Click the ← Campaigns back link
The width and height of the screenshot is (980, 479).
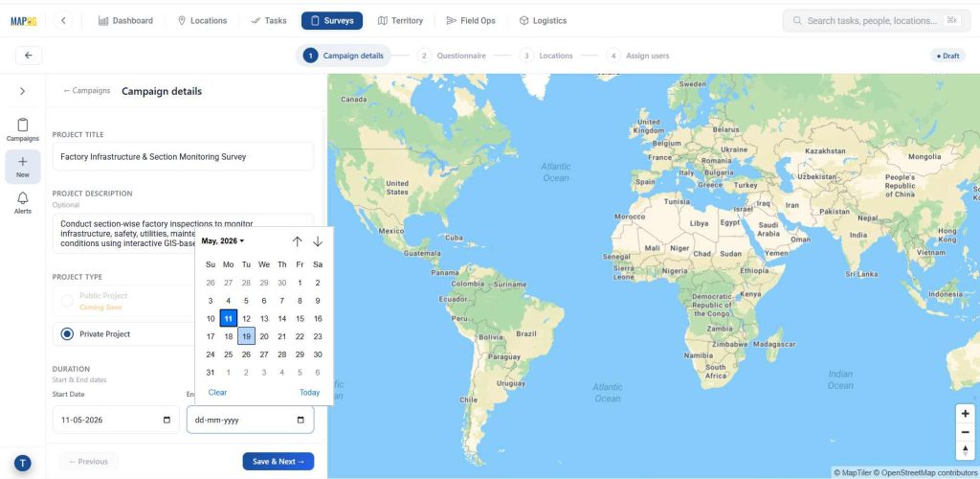(87, 91)
